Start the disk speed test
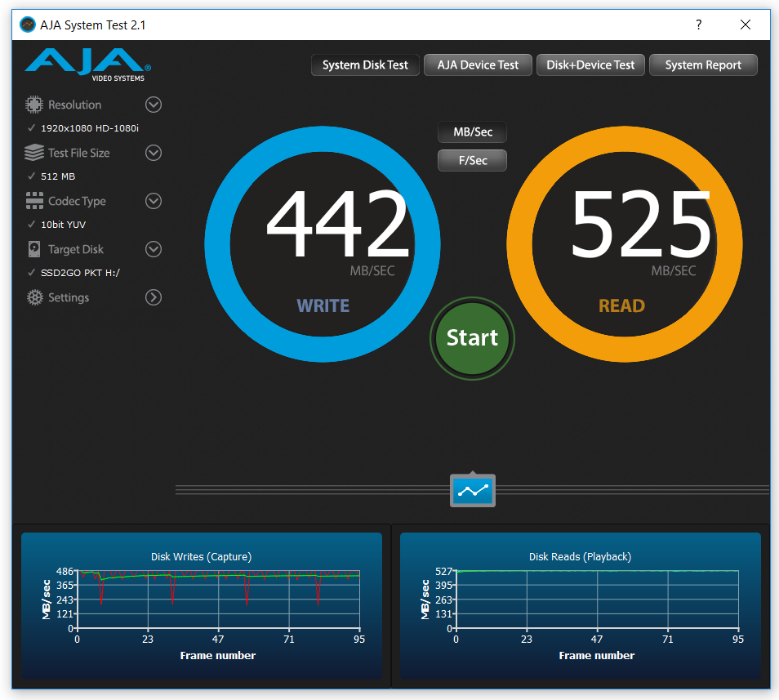Screen dimensions: 779x700 pos(472,338)
